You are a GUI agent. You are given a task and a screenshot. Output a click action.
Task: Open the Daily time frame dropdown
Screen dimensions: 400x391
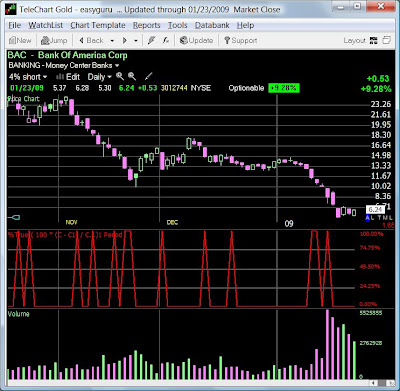point(99,77)
